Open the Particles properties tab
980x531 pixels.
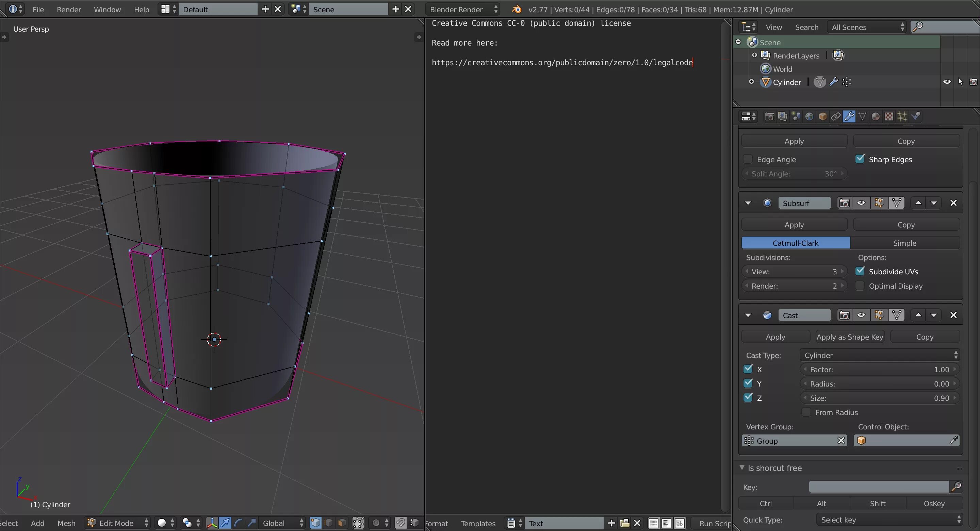[x=902, y=117]
